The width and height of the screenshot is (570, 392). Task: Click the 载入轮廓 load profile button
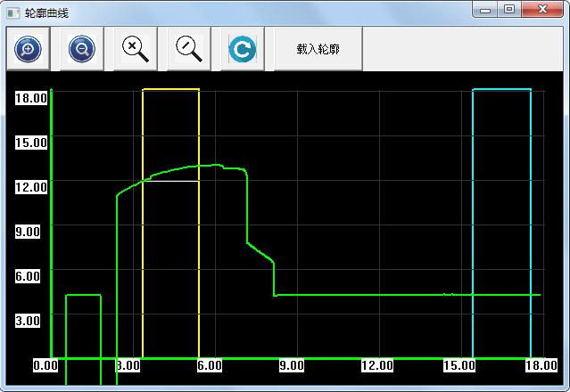(318, 49)
